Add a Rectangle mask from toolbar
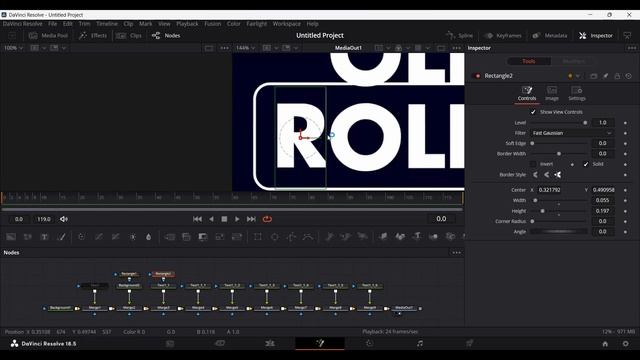 coord(258,237)
